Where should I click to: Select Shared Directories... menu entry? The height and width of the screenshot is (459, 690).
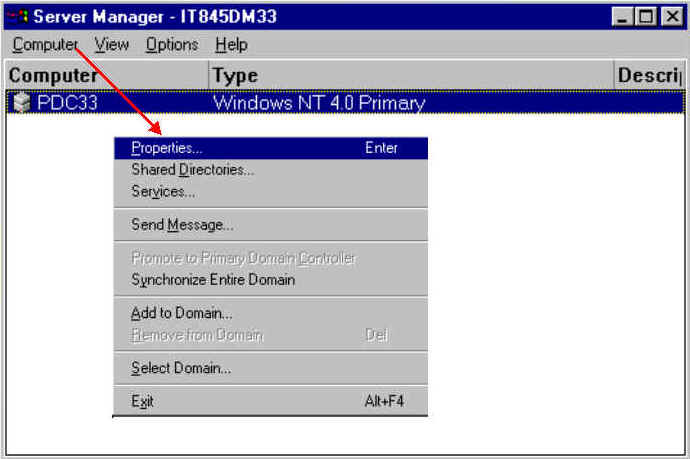coord(271,170)
